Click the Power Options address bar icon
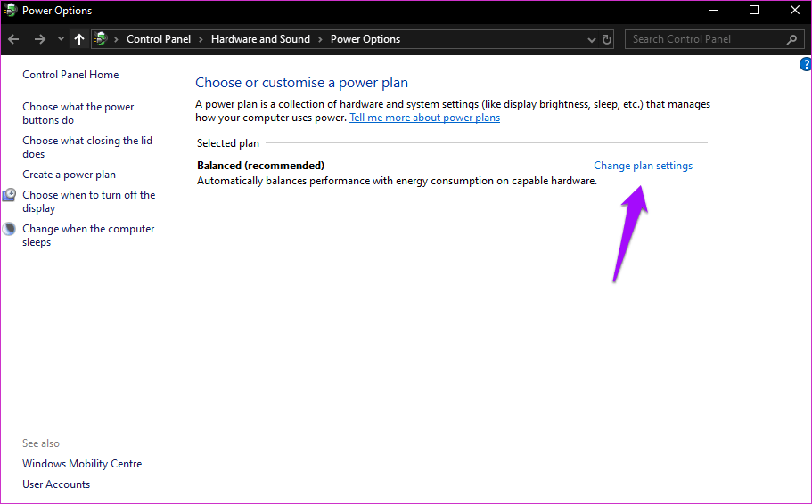812x504 pixels. 101,39
